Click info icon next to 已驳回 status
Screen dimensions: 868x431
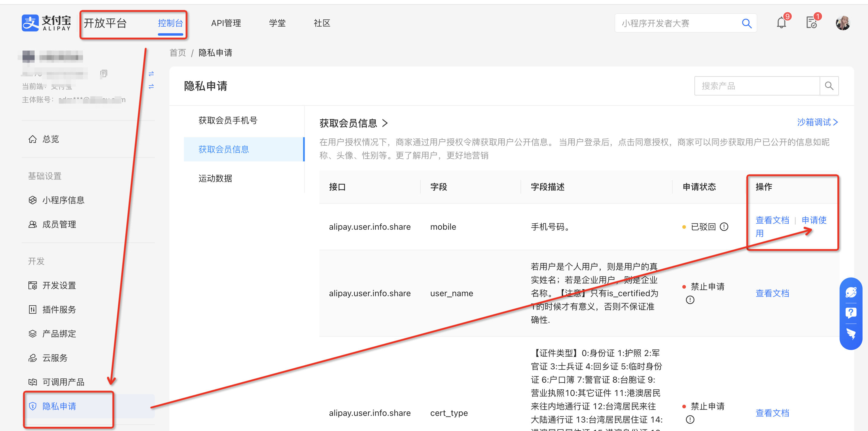724,227
